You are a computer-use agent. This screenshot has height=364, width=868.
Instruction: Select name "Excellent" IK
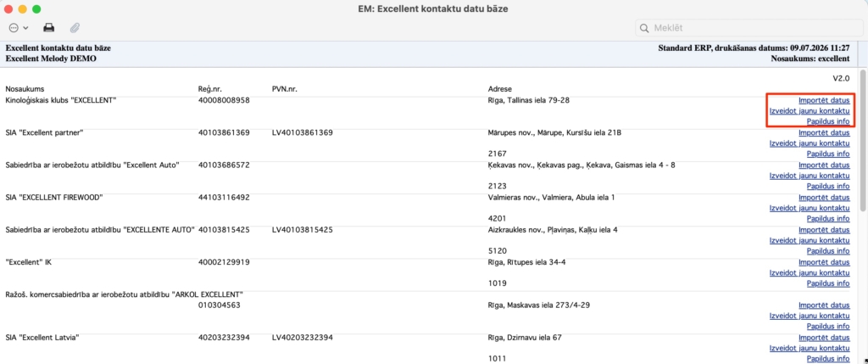point(28,262)
